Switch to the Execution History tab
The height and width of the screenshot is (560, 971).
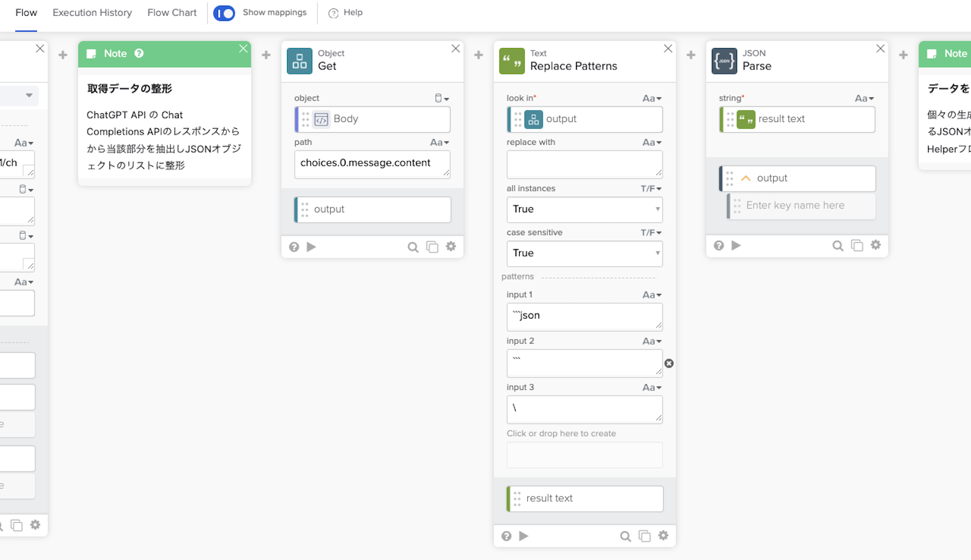click(92, 13)
